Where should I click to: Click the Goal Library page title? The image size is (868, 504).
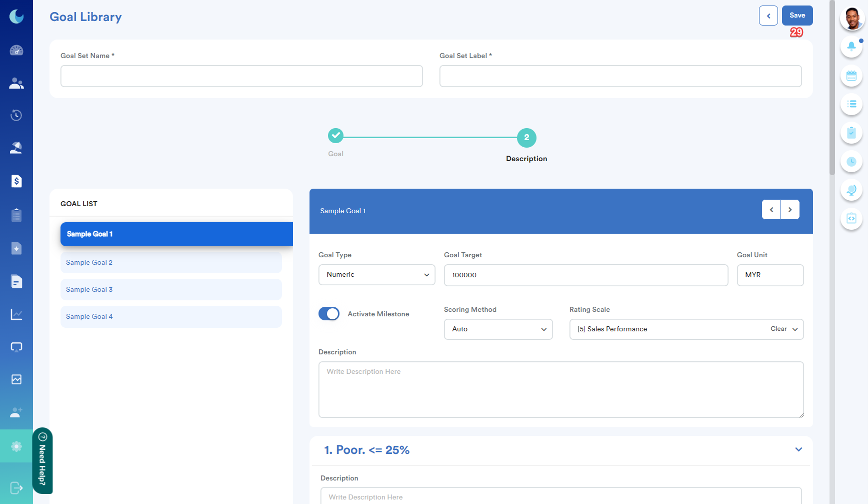pyautogui.click(x=85, y=17)
